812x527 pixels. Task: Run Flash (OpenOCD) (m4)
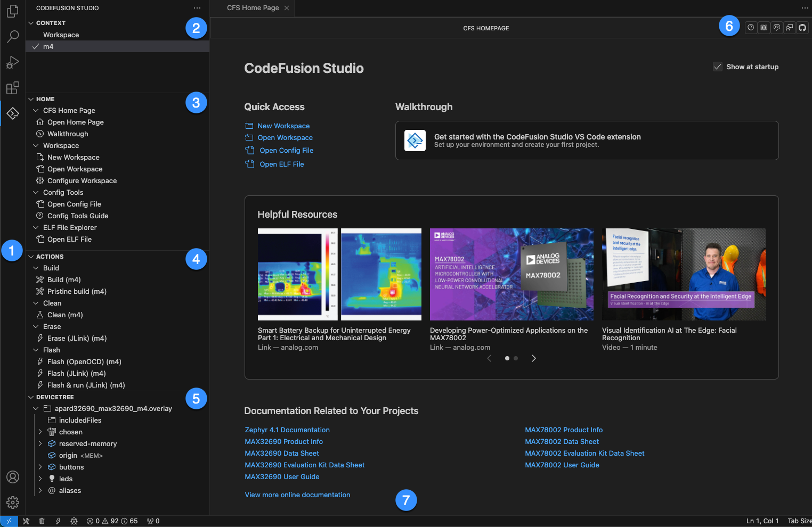[x=84, y=361]
